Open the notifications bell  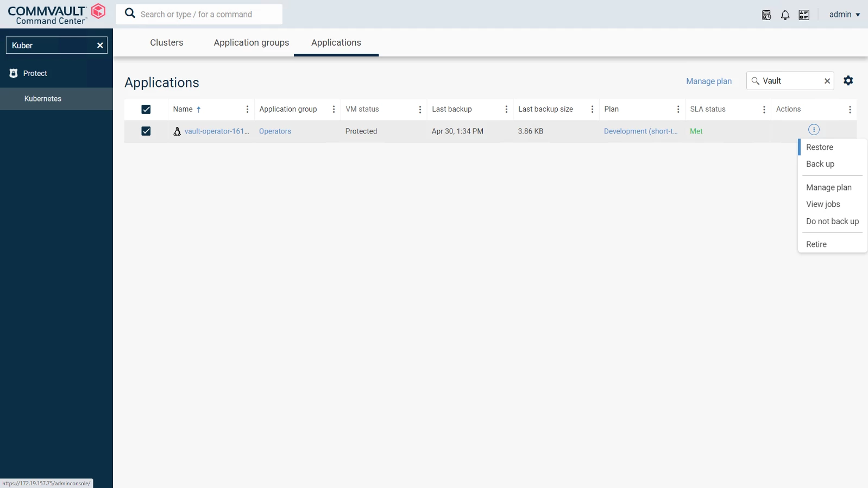785,15
